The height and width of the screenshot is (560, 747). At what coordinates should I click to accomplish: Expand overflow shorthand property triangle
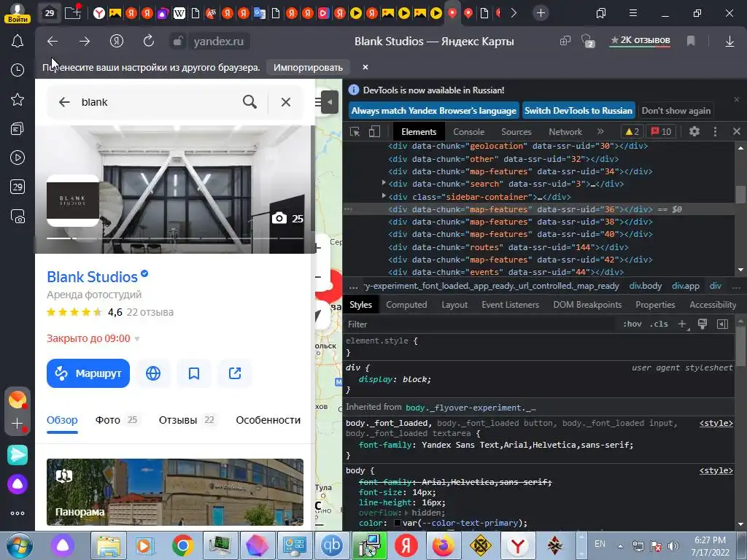click(406, 513)
